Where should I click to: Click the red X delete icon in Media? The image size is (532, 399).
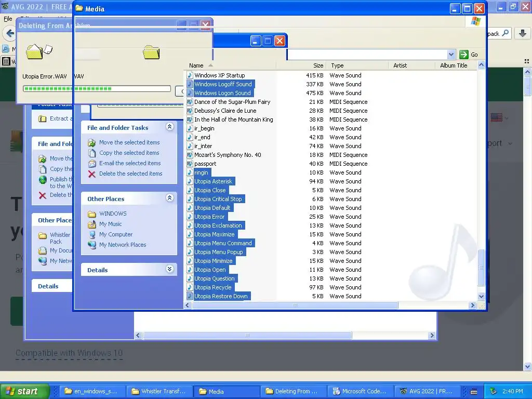[x=91, y=174]
